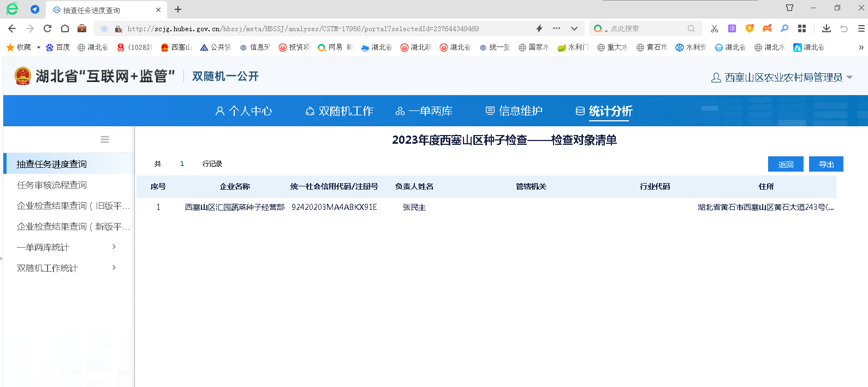Open the extensions grid icon

point(801,28)
